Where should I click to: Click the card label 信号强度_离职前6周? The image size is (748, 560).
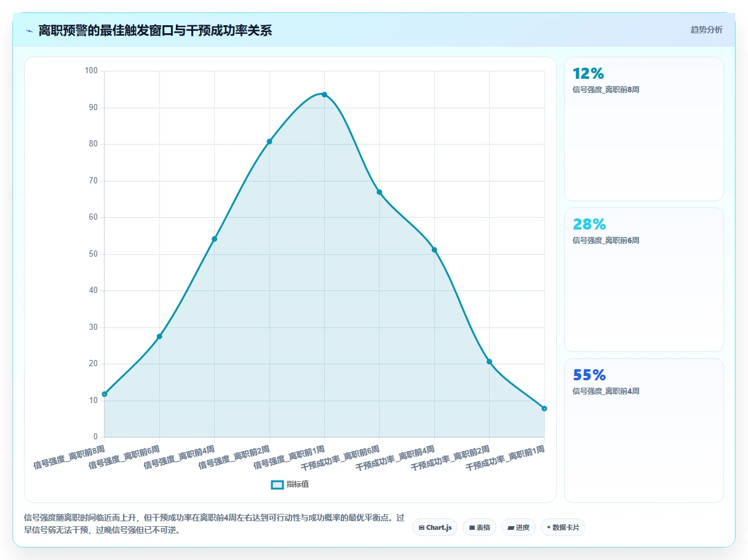tap(606, 241)
